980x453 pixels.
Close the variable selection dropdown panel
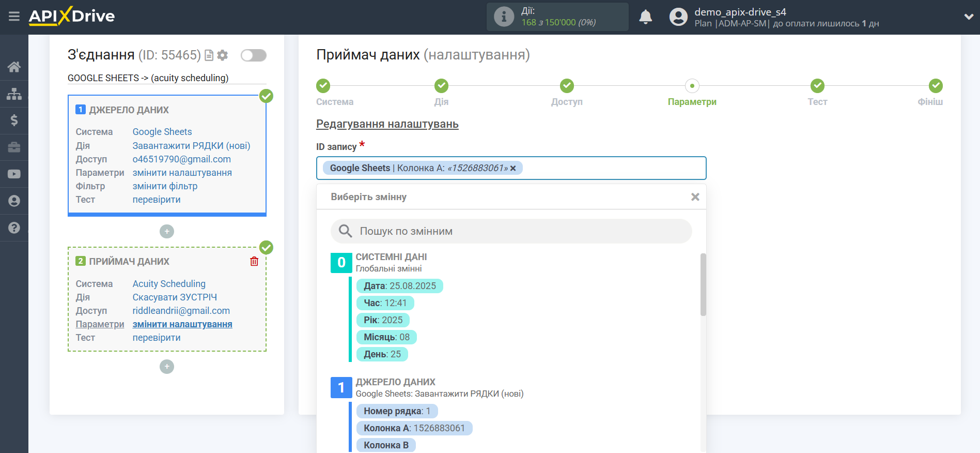click(x=695, y=197)
